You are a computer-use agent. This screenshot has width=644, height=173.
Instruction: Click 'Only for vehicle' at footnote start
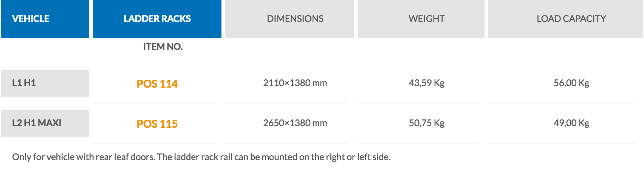coord(43,157)
